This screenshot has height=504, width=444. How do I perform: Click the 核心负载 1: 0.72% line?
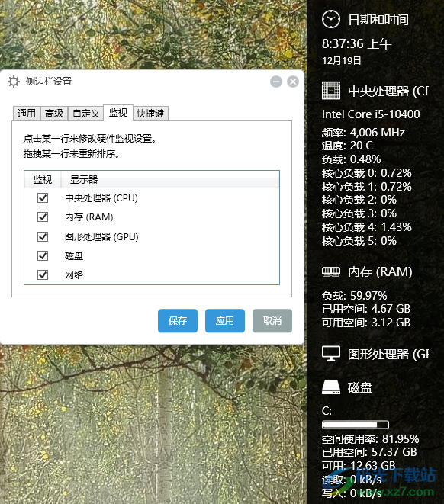(366, 187)
